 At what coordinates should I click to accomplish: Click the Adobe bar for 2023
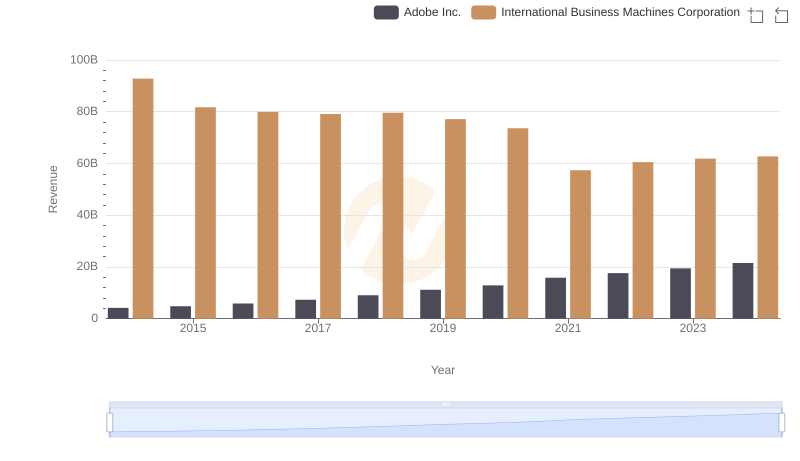click(680, 293)
